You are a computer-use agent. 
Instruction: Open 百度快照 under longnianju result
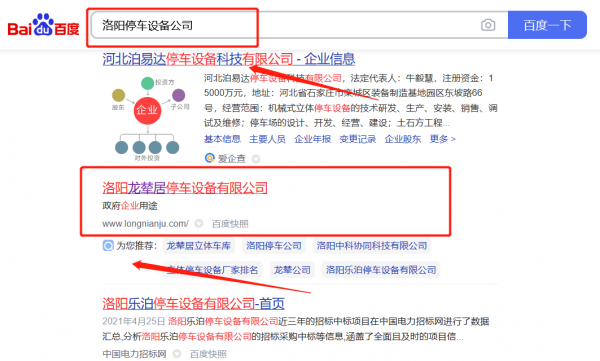click(230, 224)
